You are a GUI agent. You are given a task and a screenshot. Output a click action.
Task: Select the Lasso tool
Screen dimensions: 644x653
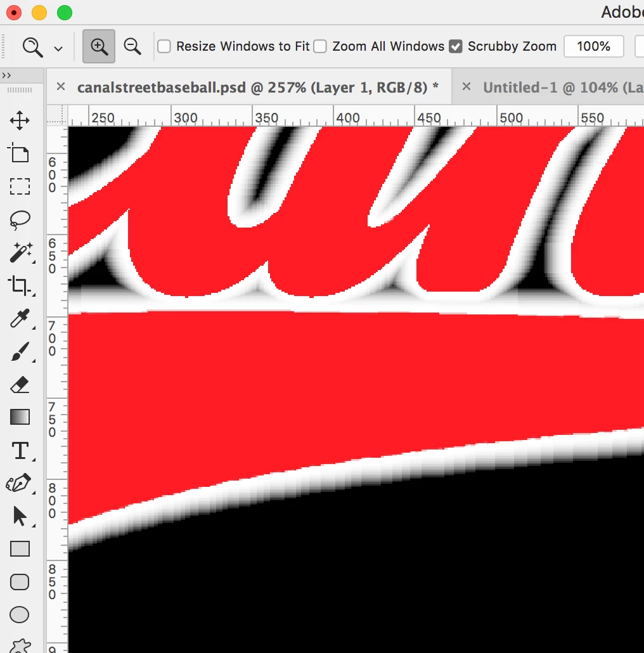point(20,220)
